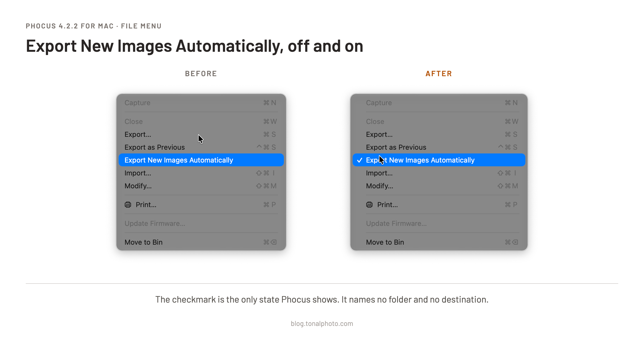Choose Modify... in the BEFORE menu

201,186
